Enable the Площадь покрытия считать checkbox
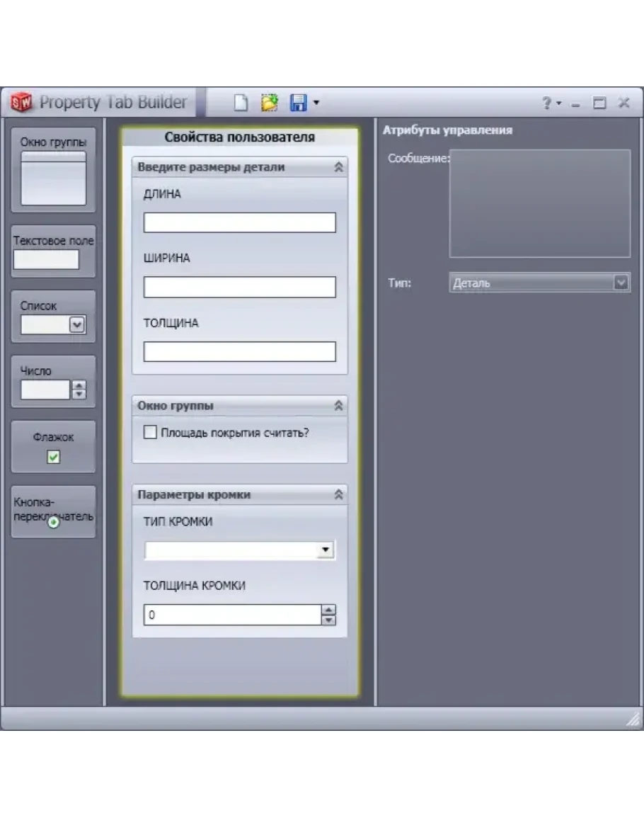The image size is (644, 818). click(x=150, y=432)
